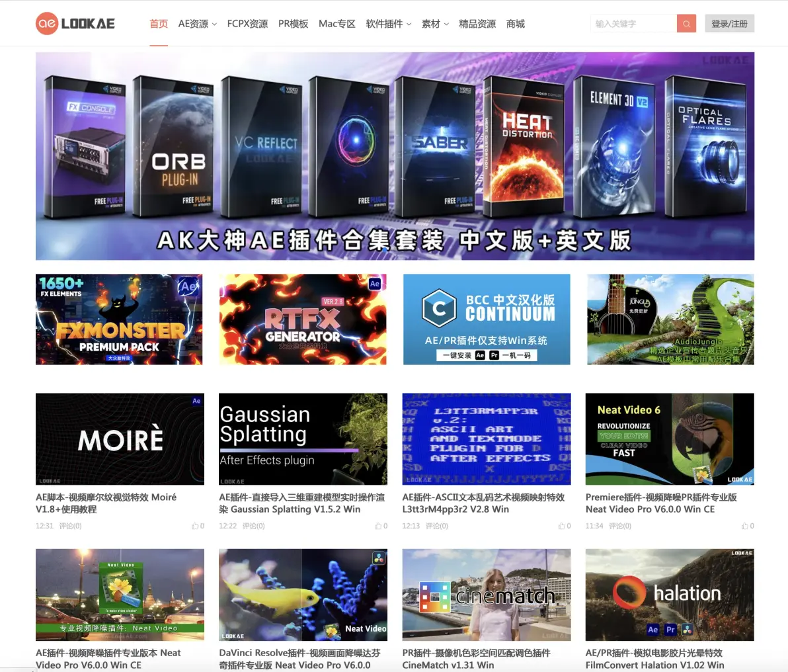The width and height of the screenshot is (788, 672).
Task: Open the RTFX Generator promo image
Action: pos(303,319)
